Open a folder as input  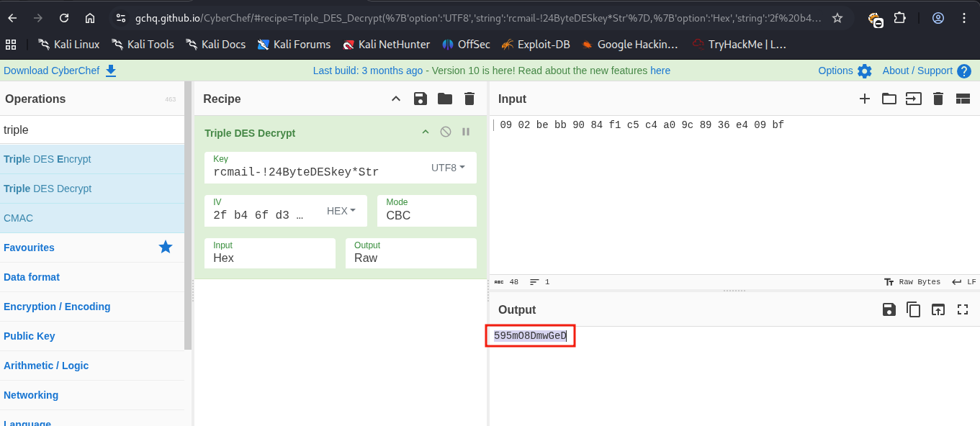(x=889, y=99)
